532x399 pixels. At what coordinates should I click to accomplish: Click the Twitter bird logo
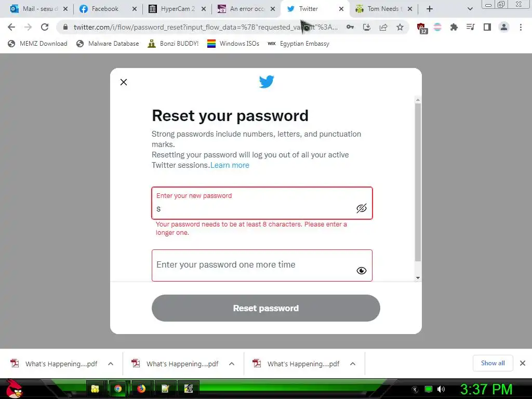tap(267, 82)
